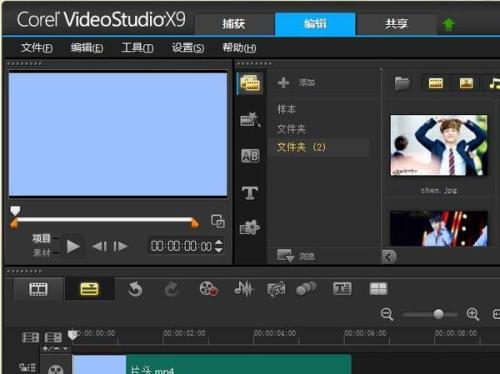The image size is (500, 374).
Task: Click the left orange trim marker
Action: pyautogui.click(x=14, y=223)
